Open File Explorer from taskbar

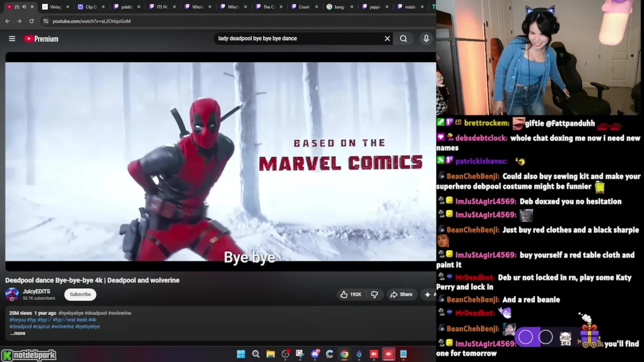(270, 354)
